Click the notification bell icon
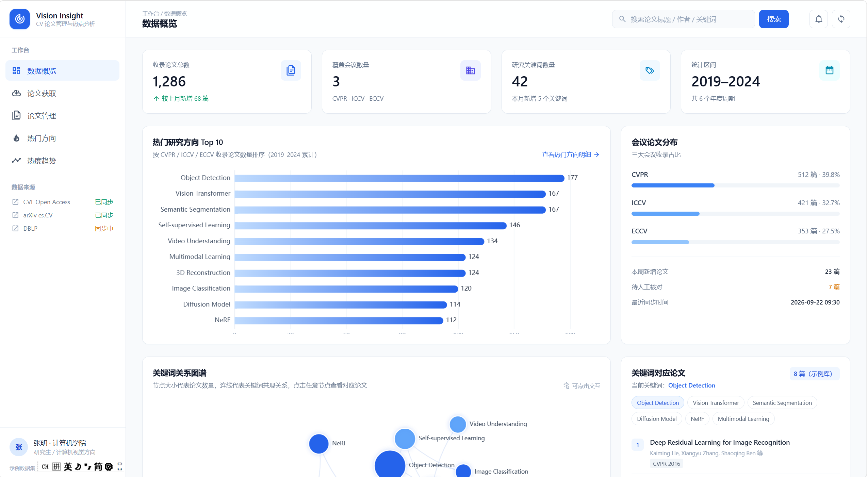This screenshot has height=477, width=868. [818, 19]
